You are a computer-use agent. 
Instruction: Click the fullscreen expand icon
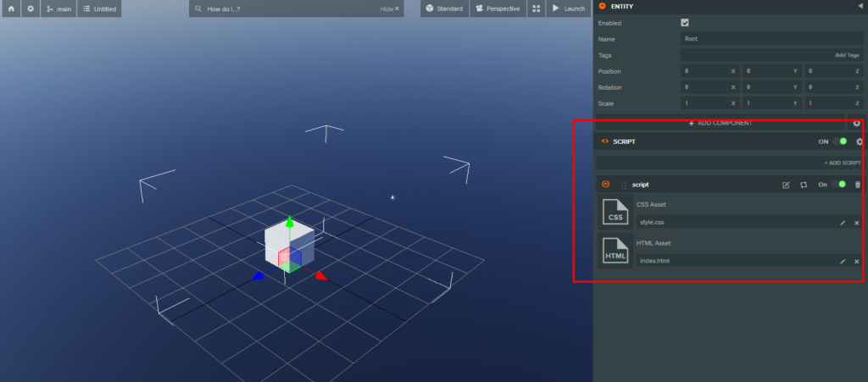coord(536,8)
